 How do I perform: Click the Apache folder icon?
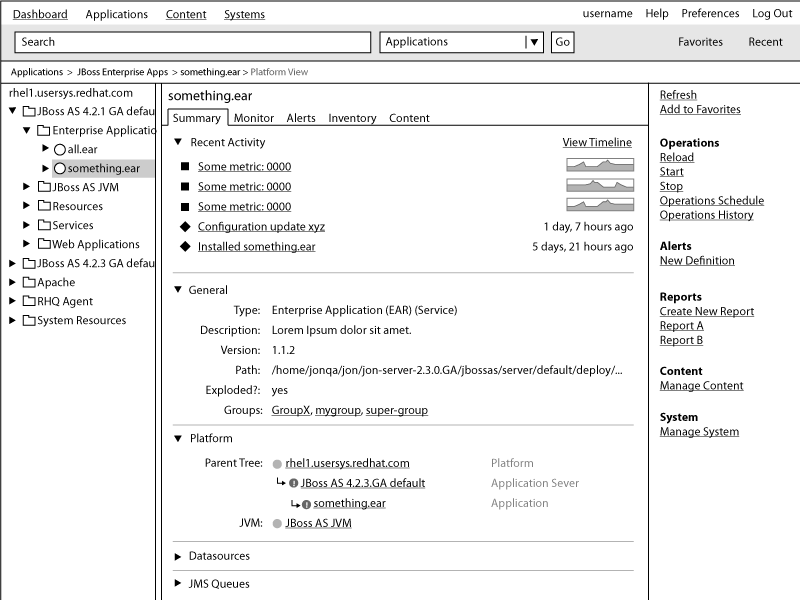click(x=29, y=282)
